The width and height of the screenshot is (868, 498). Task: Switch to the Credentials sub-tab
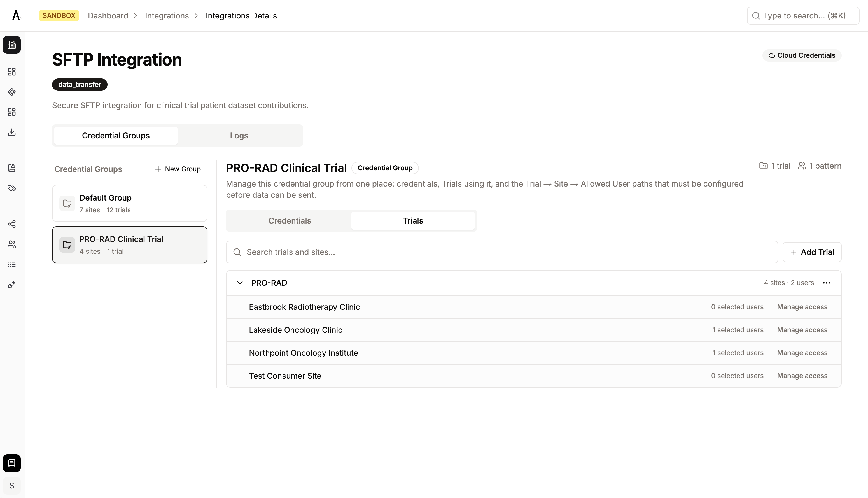[x=290, y=221]
